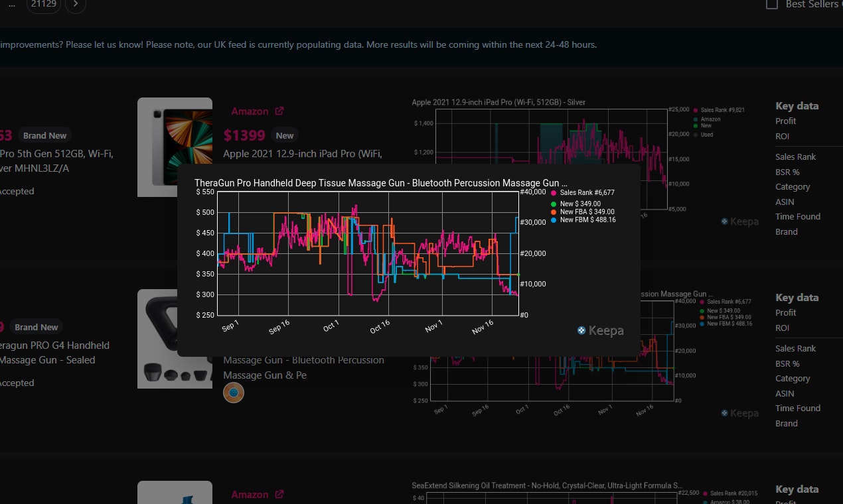Image resolution: width=843 pixels, height=504 pixels.
Task: Click Category in Theragun row key data
Action: [793, 379]
